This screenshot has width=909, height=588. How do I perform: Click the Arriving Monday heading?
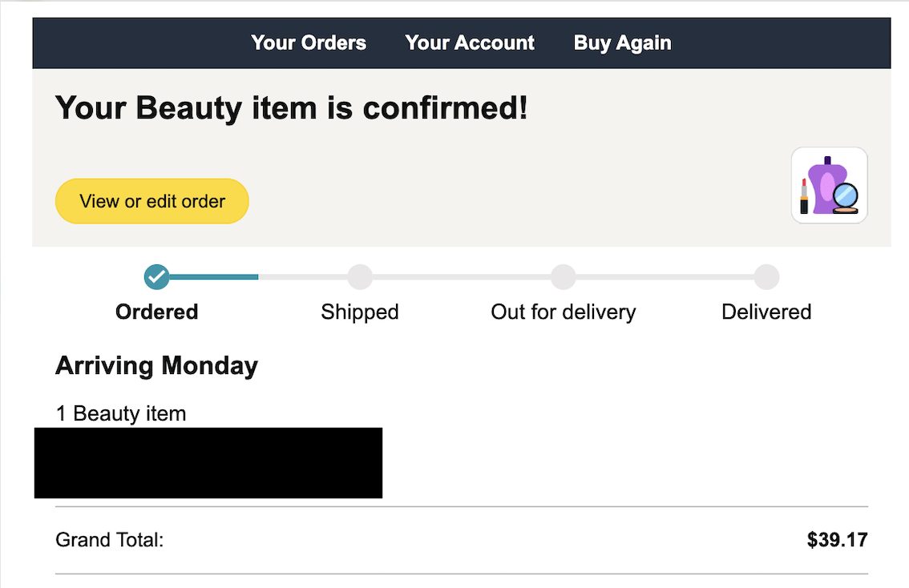156,366
